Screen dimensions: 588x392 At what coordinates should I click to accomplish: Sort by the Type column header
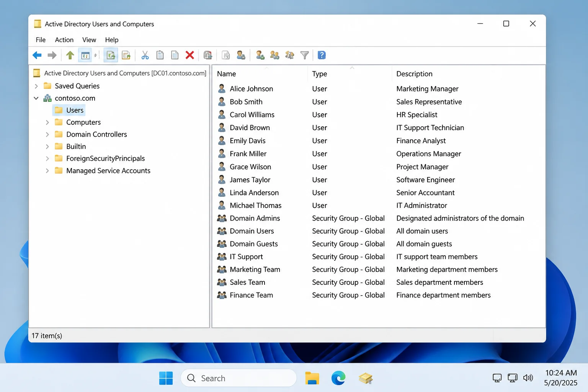[350, 74]
